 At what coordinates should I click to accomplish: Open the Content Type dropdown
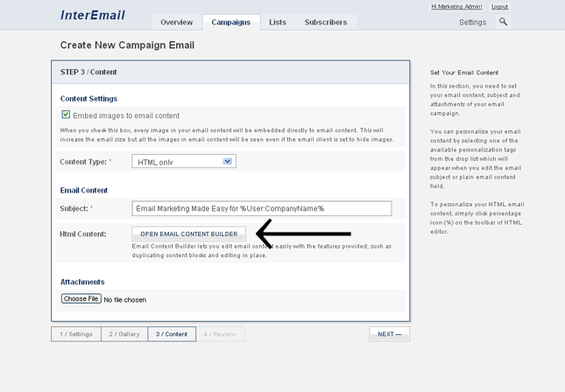tap(184, 162)
